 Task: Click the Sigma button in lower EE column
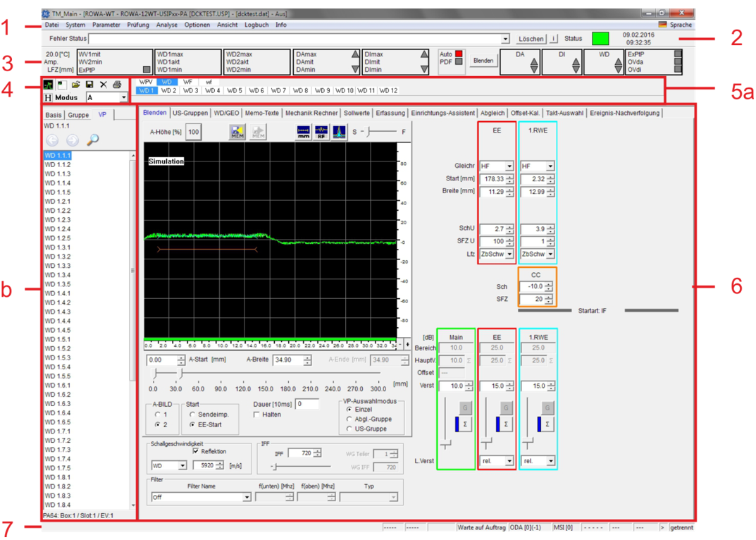tap(506, 424)
